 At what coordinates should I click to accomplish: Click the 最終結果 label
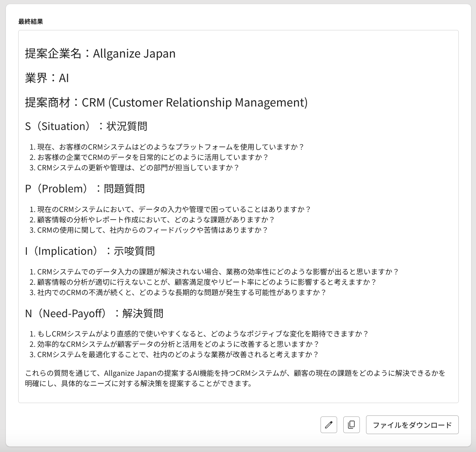click(x=31, y=22)
